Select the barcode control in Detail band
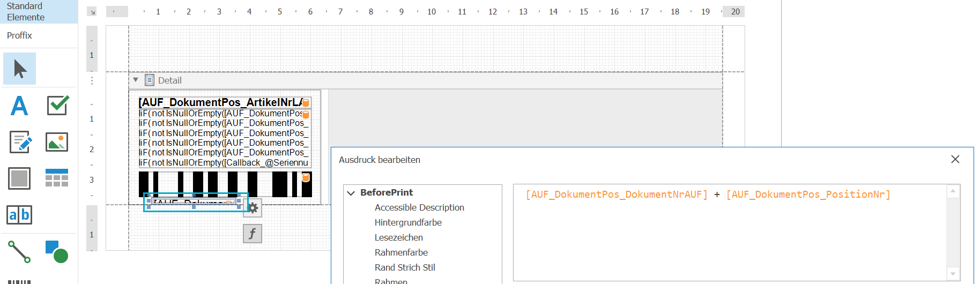980x284 pixels. coord(225,184)
